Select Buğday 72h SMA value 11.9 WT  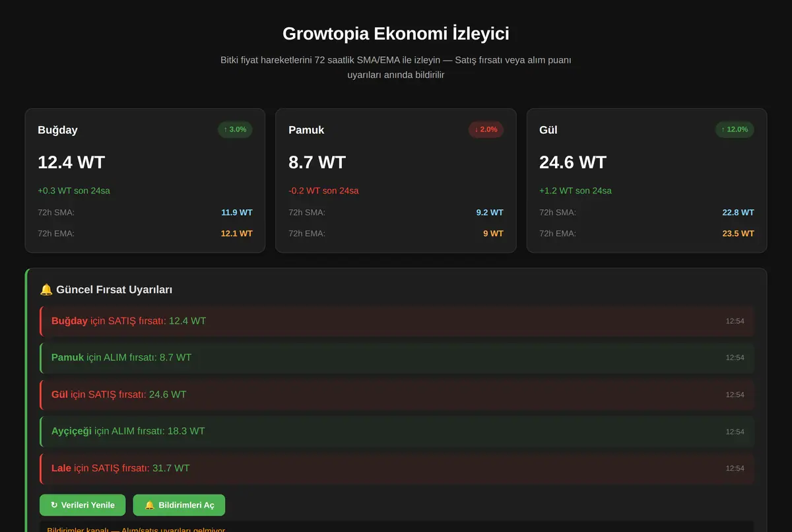(x=237, y=213)
